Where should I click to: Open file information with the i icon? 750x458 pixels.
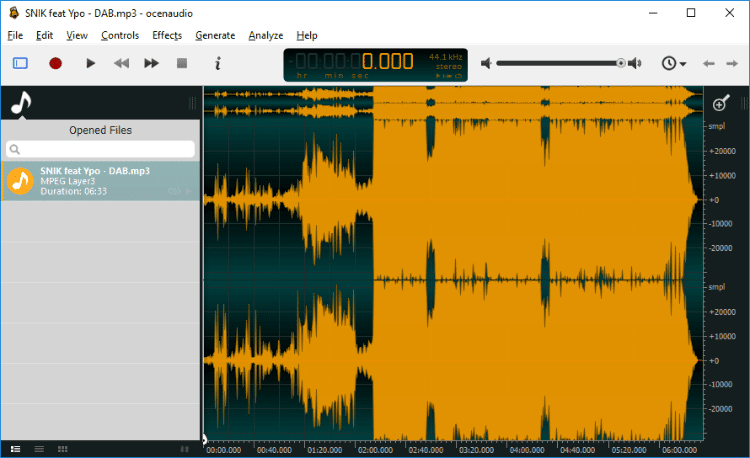(218, 63)
